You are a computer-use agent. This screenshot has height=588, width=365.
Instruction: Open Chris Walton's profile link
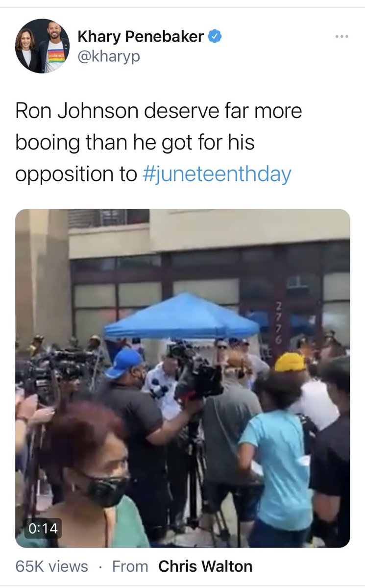point(205,566)
